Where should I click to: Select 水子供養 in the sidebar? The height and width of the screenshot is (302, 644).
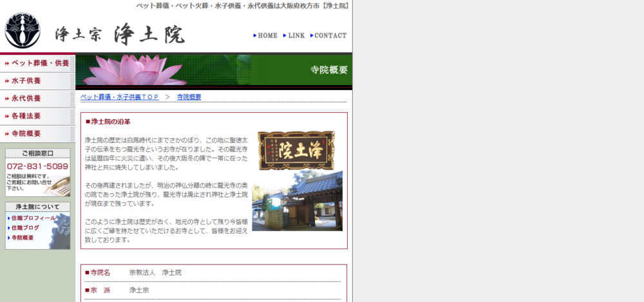tap(37, 81)
